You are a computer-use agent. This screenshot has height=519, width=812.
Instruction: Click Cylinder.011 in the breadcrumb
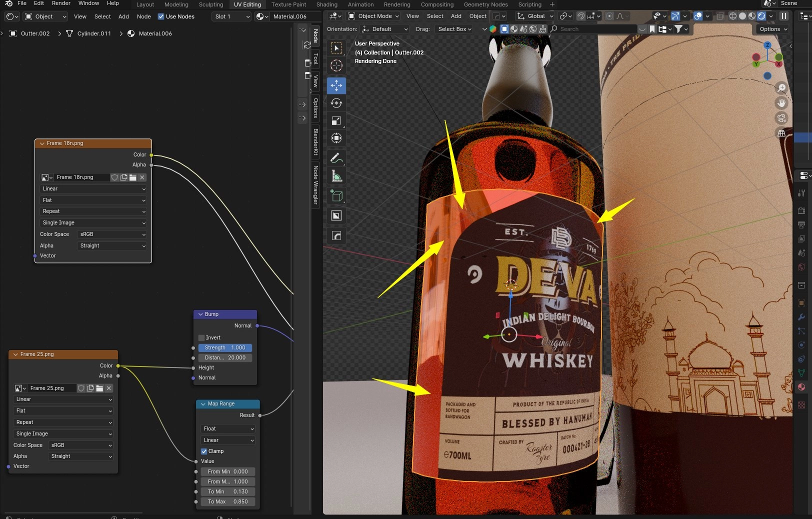[x=94, y=34]
